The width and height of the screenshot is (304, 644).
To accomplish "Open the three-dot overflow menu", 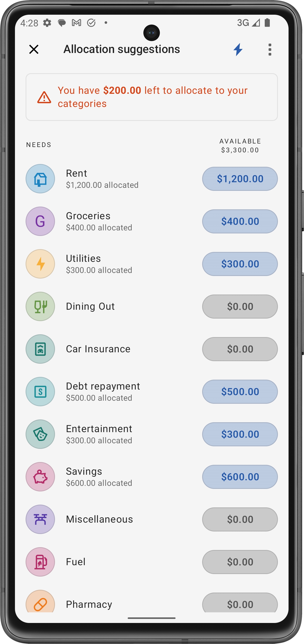I will [x=270, y=49].
